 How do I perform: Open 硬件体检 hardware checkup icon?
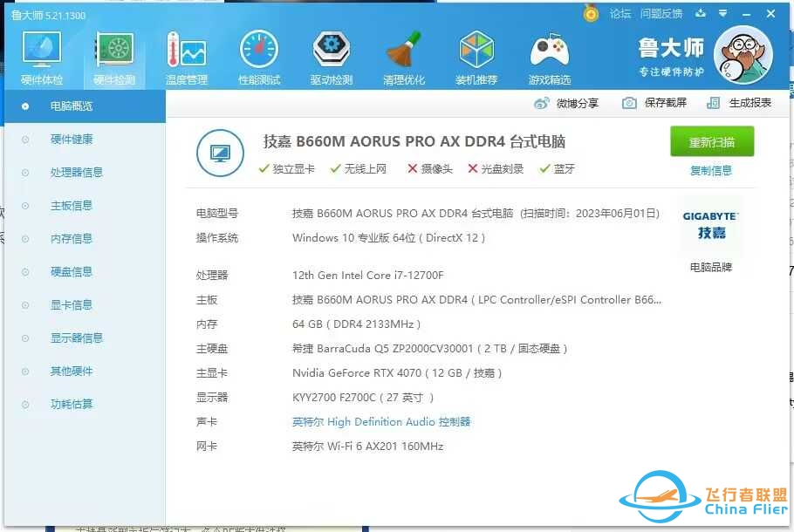pyautogui.click(x=42, y=58)
